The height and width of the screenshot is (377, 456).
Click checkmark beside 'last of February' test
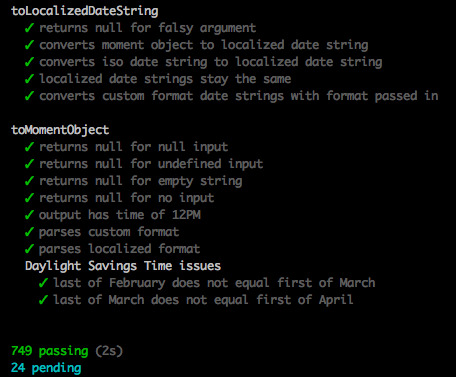pos(43,283)
